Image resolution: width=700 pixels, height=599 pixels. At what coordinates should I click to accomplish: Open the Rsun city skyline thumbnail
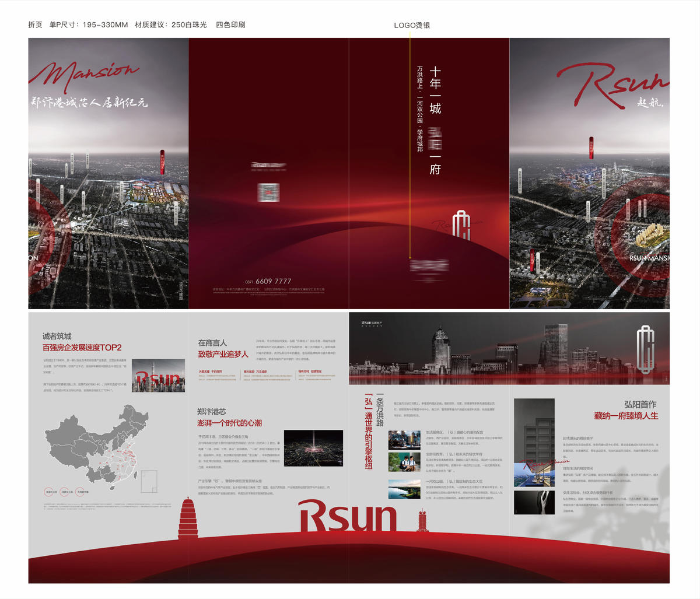pos(159,375)
